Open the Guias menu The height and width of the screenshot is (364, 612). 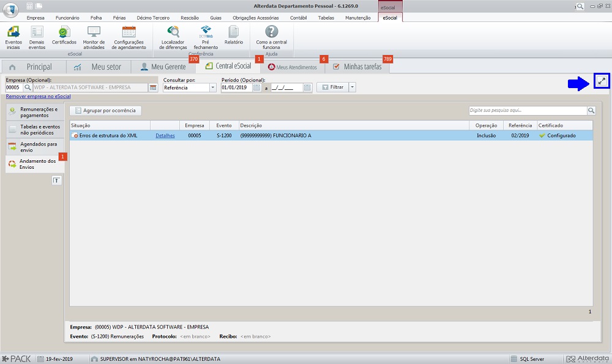215,18
